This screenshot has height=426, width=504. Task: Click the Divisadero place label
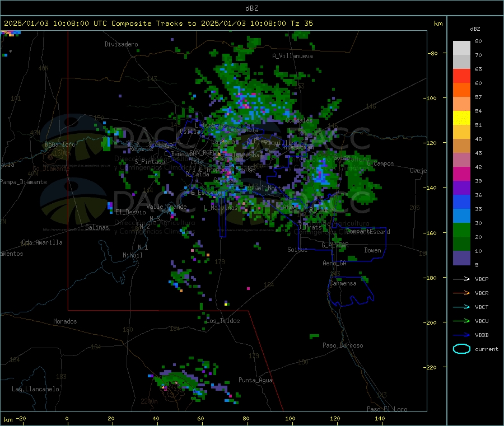click(x=121, y=44)
